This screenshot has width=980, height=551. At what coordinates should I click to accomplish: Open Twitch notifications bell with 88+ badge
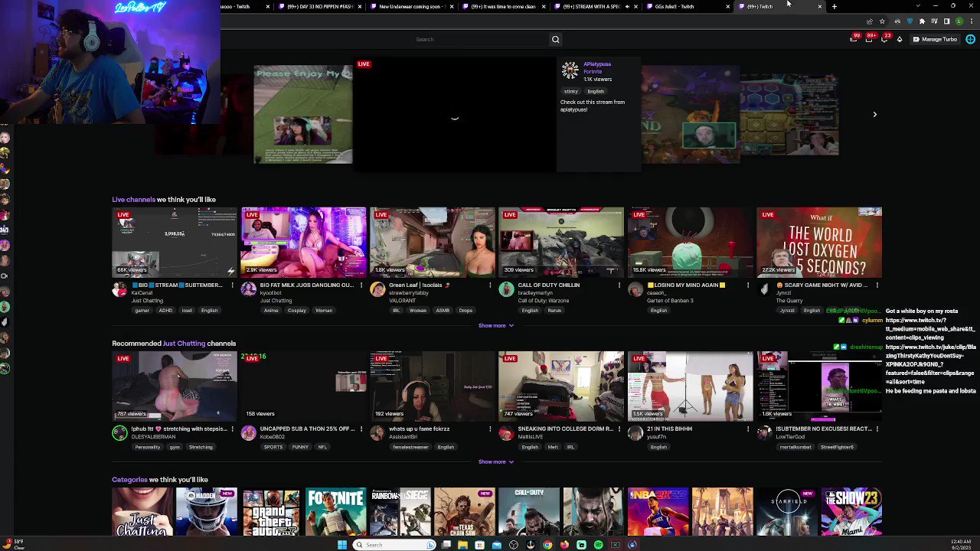(x=869, y=39)
